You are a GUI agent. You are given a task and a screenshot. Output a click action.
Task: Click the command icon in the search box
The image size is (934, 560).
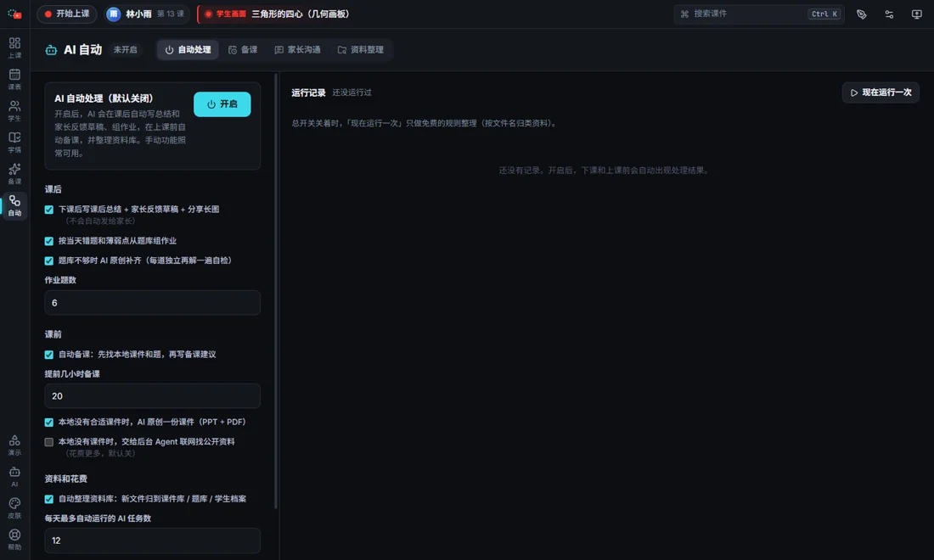[x=684, y=14]
